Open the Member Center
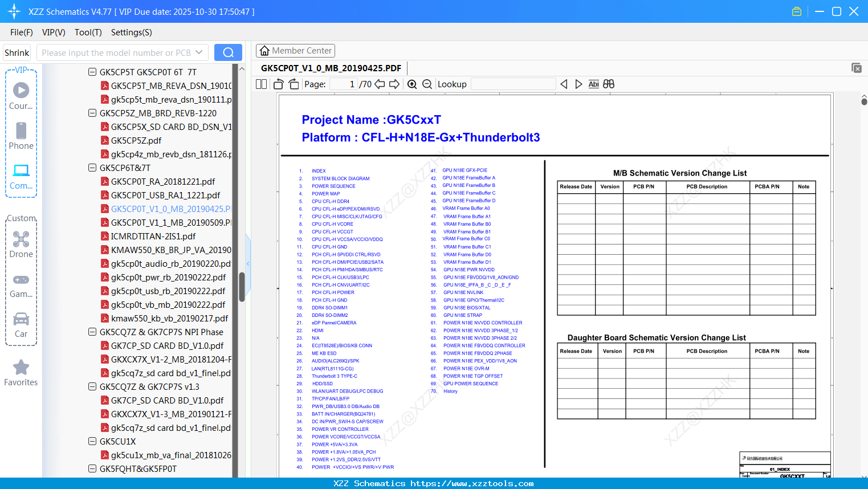The image size is (868, 489). click(x=295, y=51)
